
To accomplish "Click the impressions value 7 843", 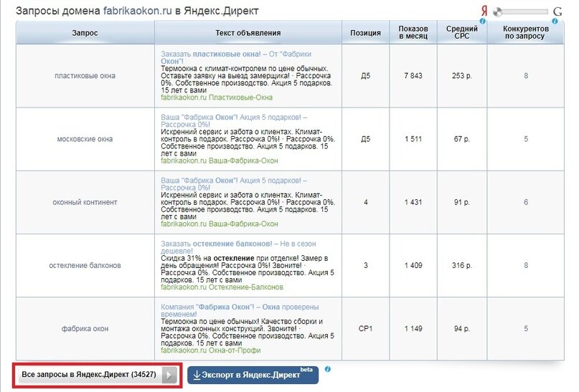I will pos(413,76).
